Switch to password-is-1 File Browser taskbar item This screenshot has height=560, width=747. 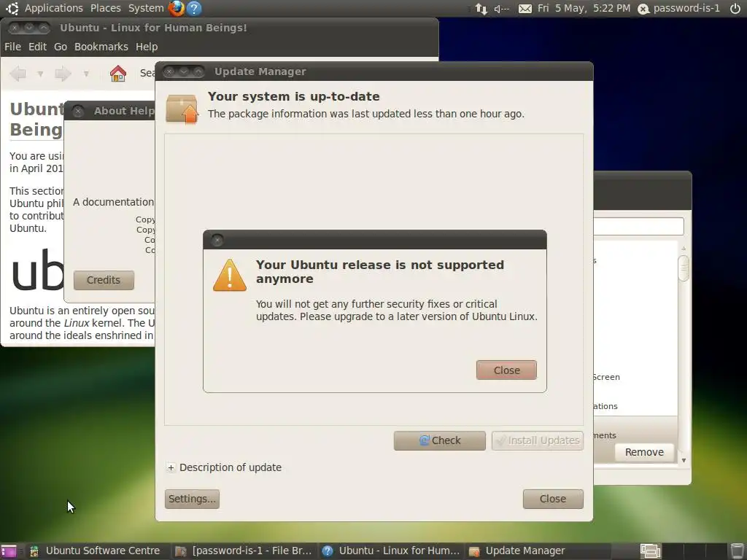point(243,551)
